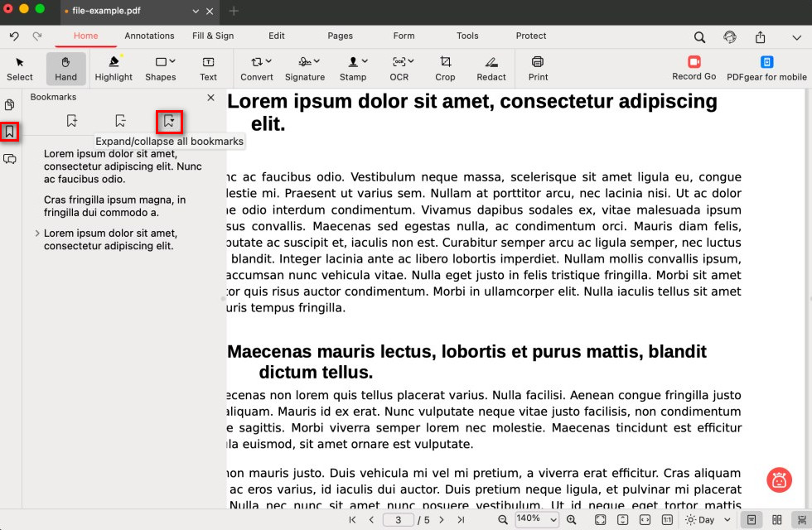
Task: Open the Day theme dropdown
Action: [708, 520]
